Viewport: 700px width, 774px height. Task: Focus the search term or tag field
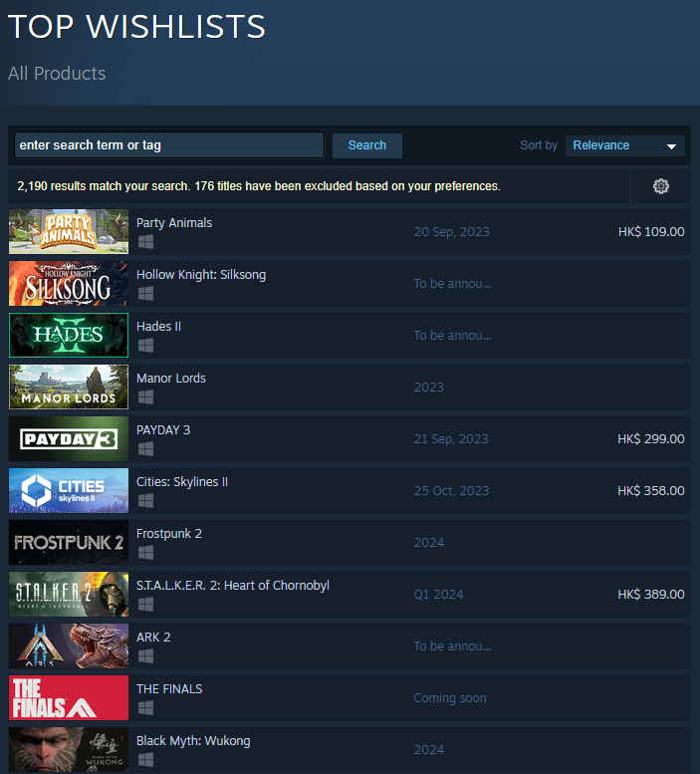(x=169, y=145)
